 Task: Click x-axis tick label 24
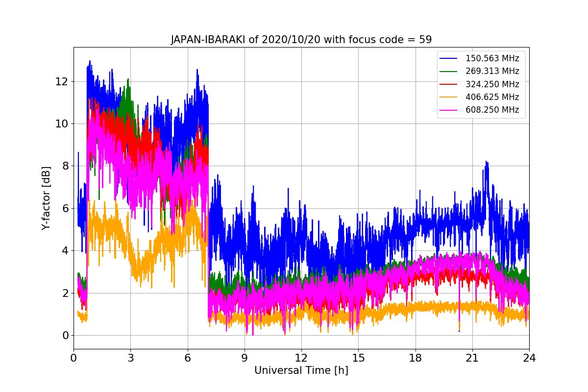click(x=529, y=358)
